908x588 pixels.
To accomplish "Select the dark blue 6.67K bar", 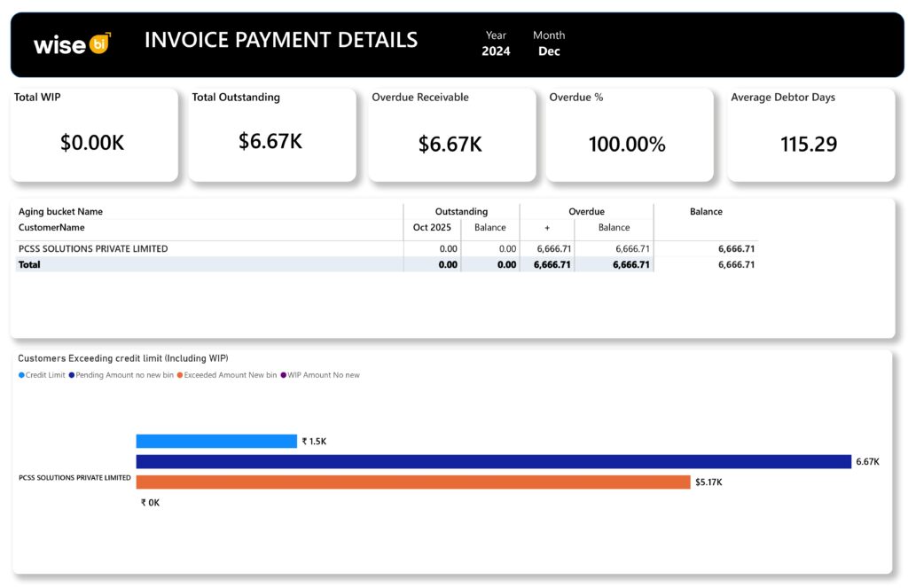I will click(x=493, y=461).
